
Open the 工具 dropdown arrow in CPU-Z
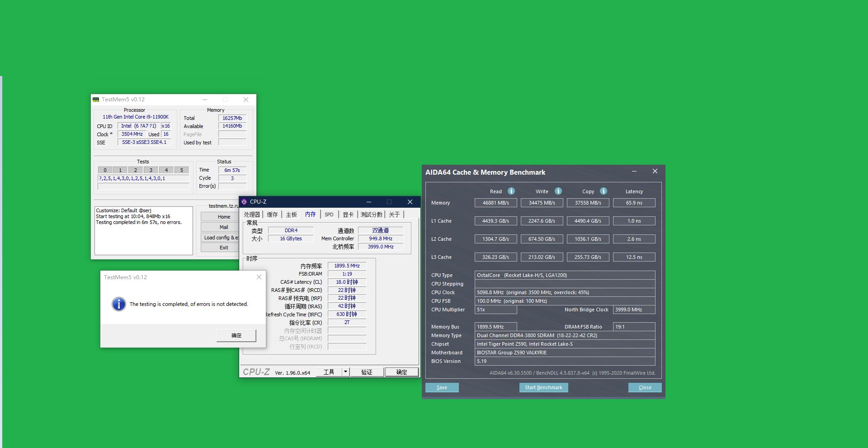pos(345,372)
